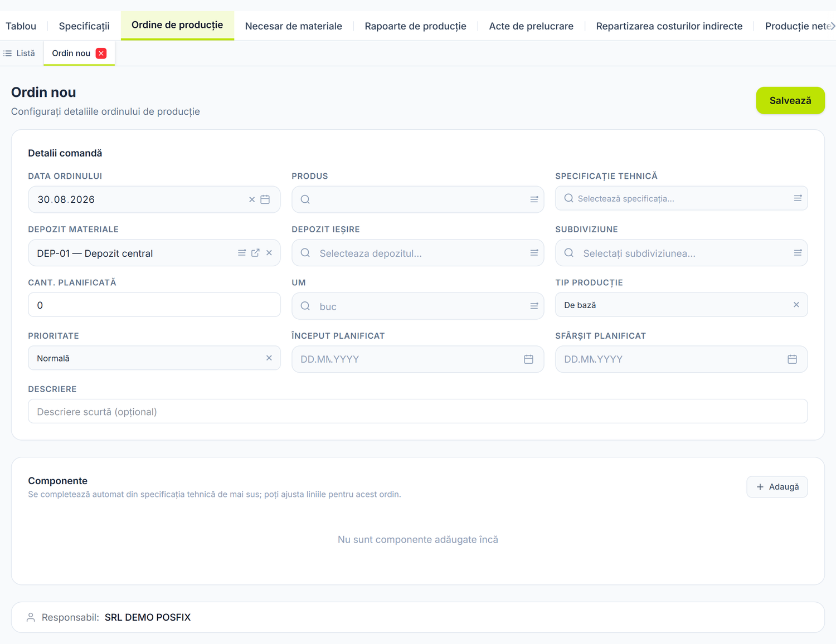Select the Ordine de producție tab
Screen dimensions: 836x644
(x=177, y=25)
